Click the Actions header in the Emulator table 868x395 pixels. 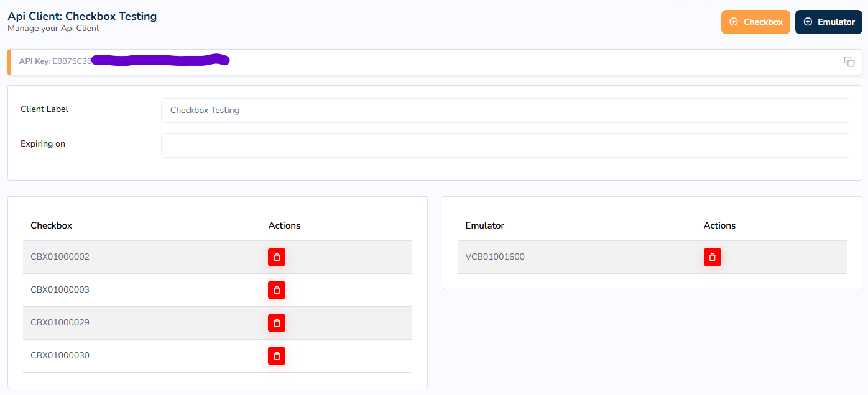(719, 225)
